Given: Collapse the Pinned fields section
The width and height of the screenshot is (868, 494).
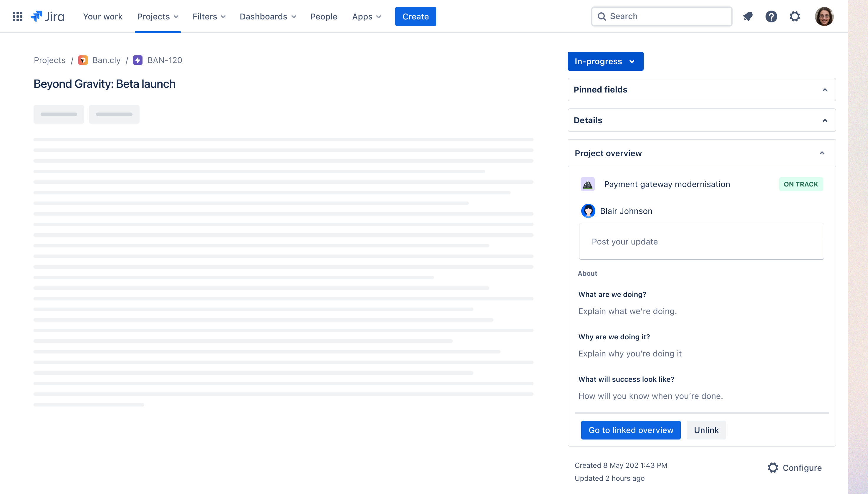Looking at the screenshot, I should point(825,90).
